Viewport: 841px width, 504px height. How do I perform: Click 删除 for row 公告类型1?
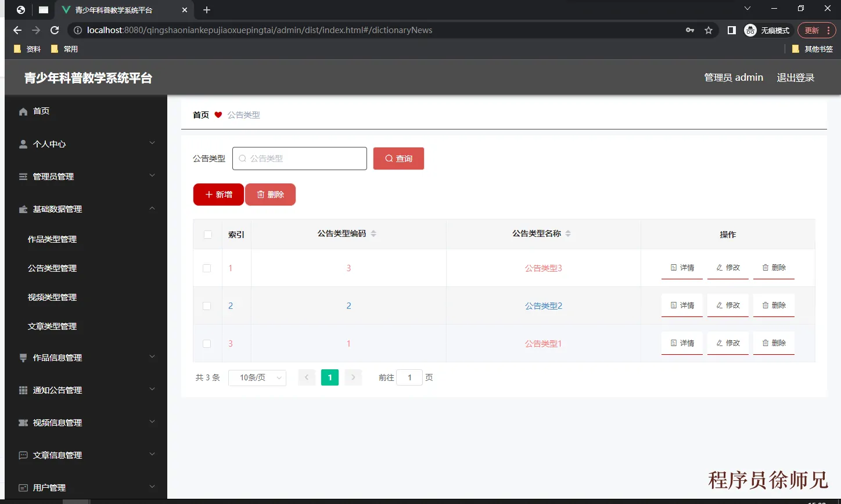[774, 343]
